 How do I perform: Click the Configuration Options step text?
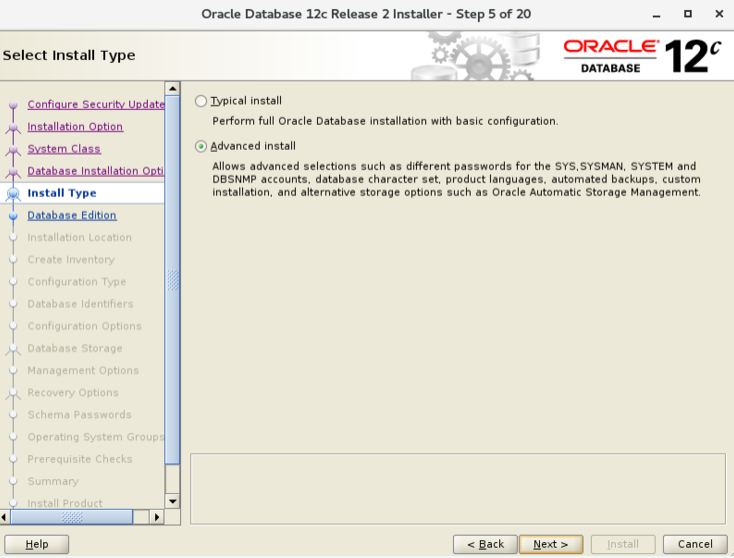84,326
